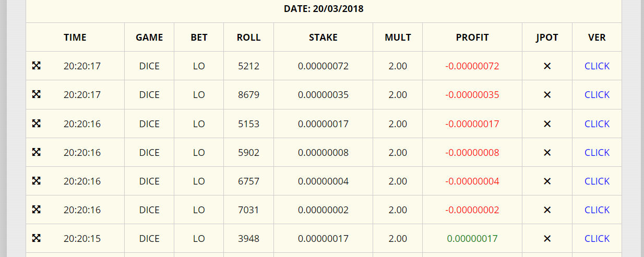
Task: Select the green profit value 0.00000017
Action: click(x=472, y=239)
